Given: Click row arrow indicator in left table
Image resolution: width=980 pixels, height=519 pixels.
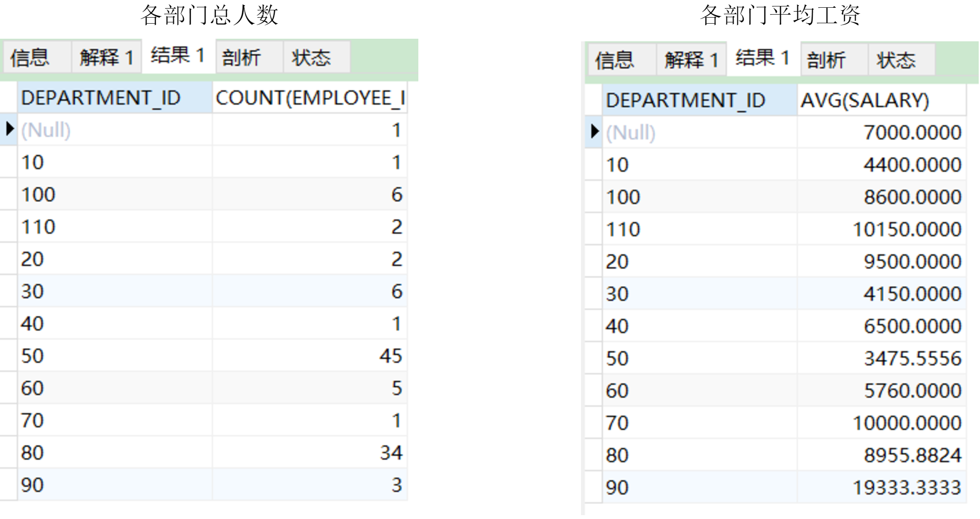Looking at the screenshot, I should pyautogui.click(x=9, y=129).
